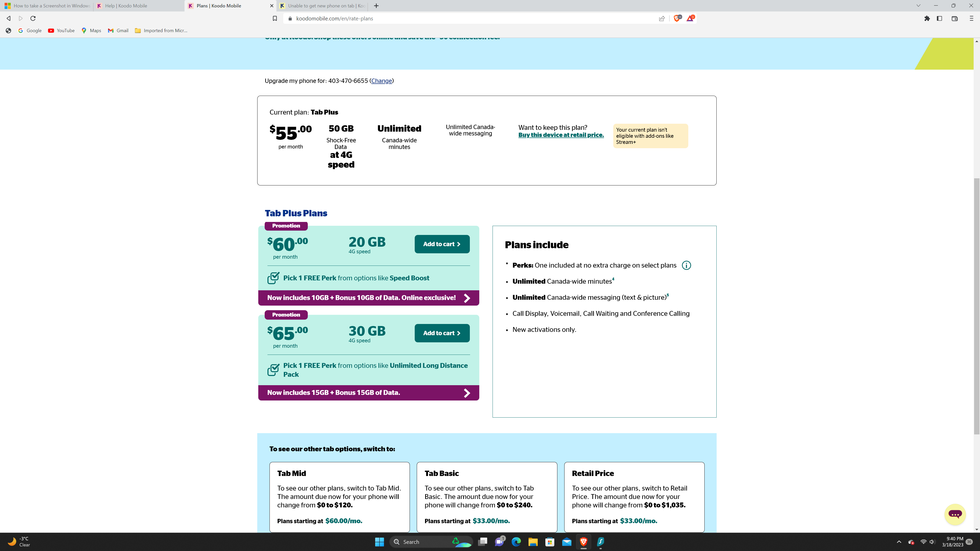This screenshot has width=980, height=551.
Task: Open the notification count badge in tray
Action: [969, 542]
